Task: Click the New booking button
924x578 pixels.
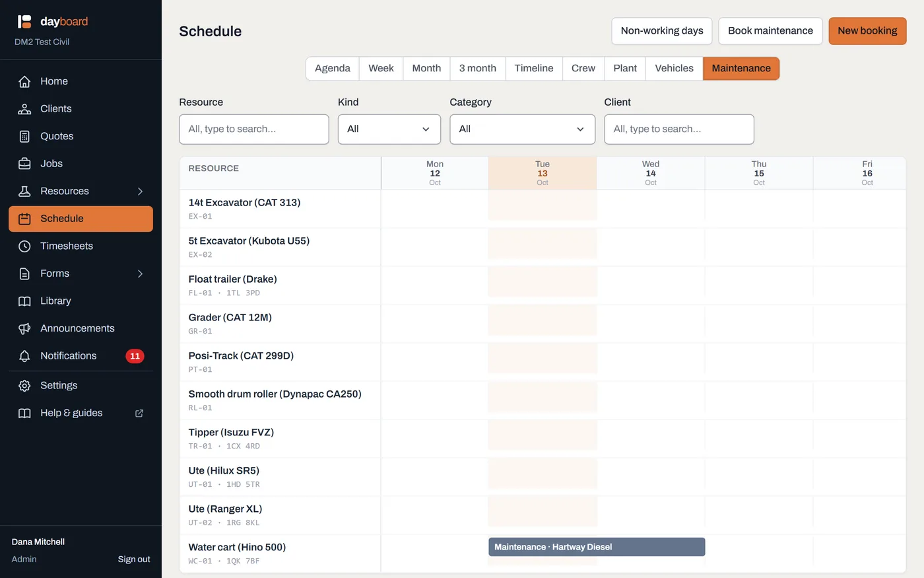Action: coord(867,30)
